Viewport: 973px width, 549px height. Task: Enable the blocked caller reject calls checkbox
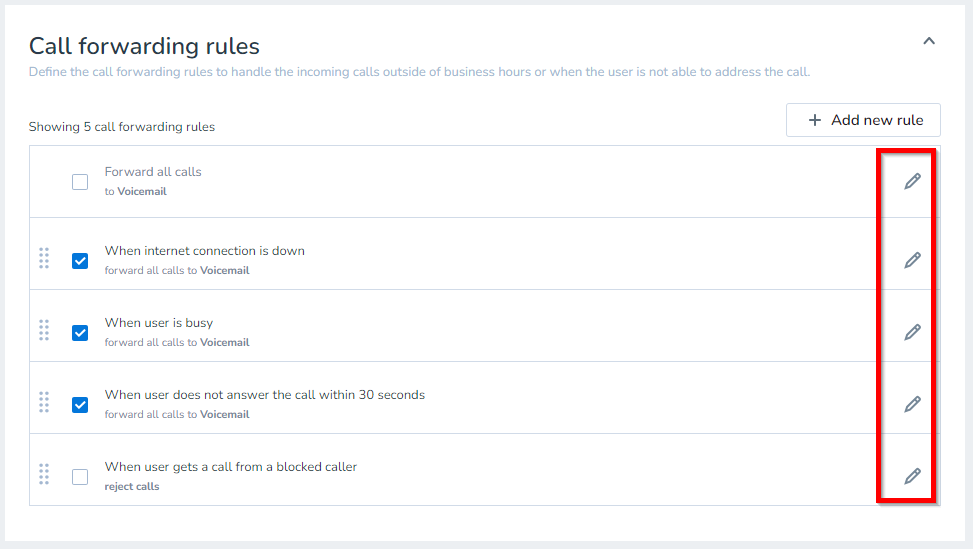[x=80, y=477]
